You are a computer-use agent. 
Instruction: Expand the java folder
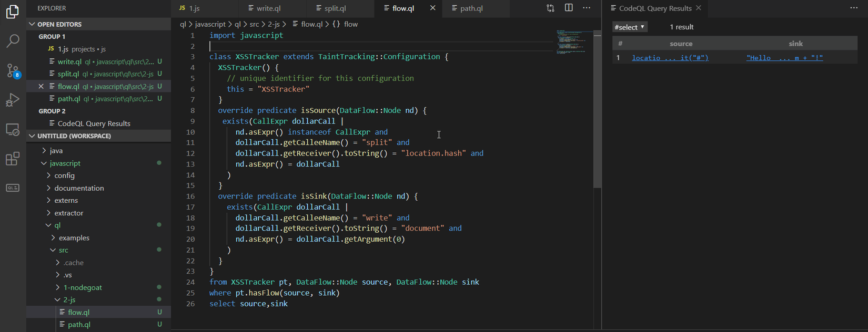coord(56,151)
